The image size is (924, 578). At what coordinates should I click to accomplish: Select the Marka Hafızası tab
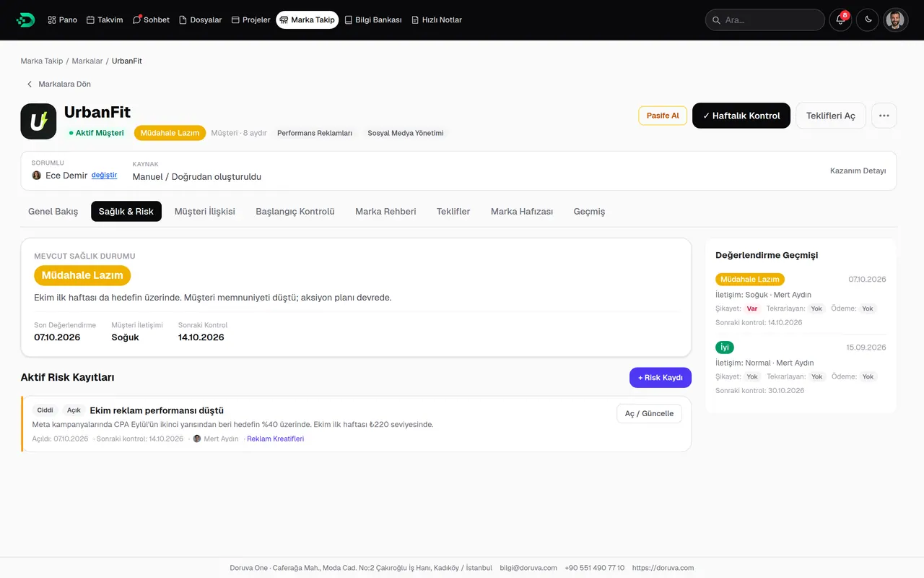point(522,212)
